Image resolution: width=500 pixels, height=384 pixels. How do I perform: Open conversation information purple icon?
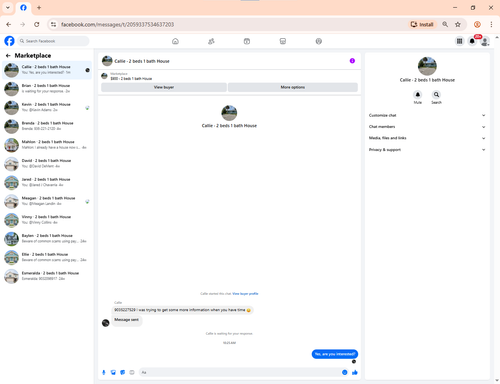(352, 61)
